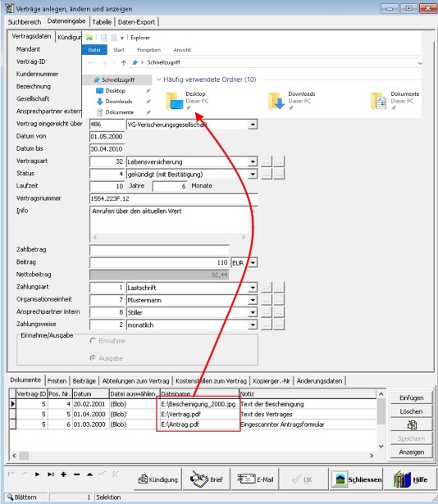The image size is (438, 504).
Task: Open Änderungsdaten tab
Action: 319,381
